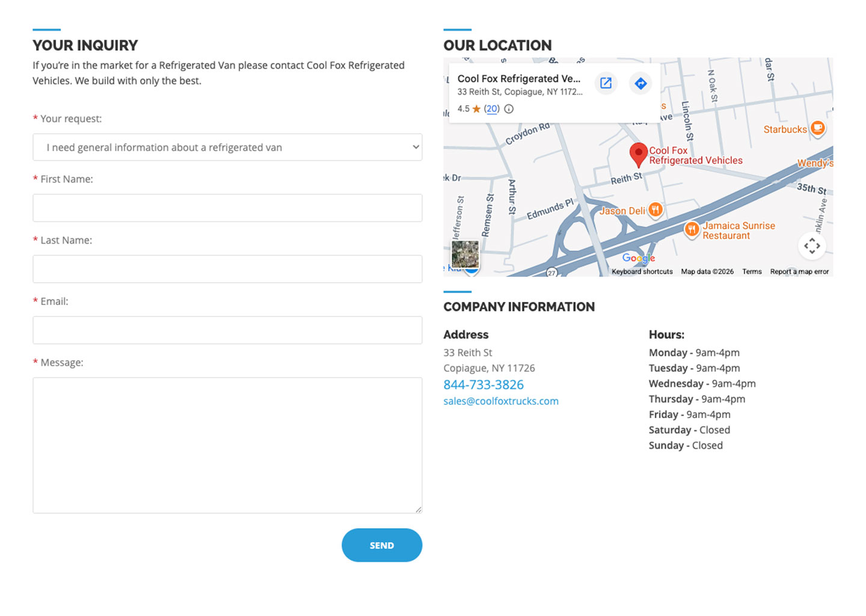Viewport: 866px width, 616px height.
Task: Click Monday - 9am-4pm hours row
Action: click(694, 353)
